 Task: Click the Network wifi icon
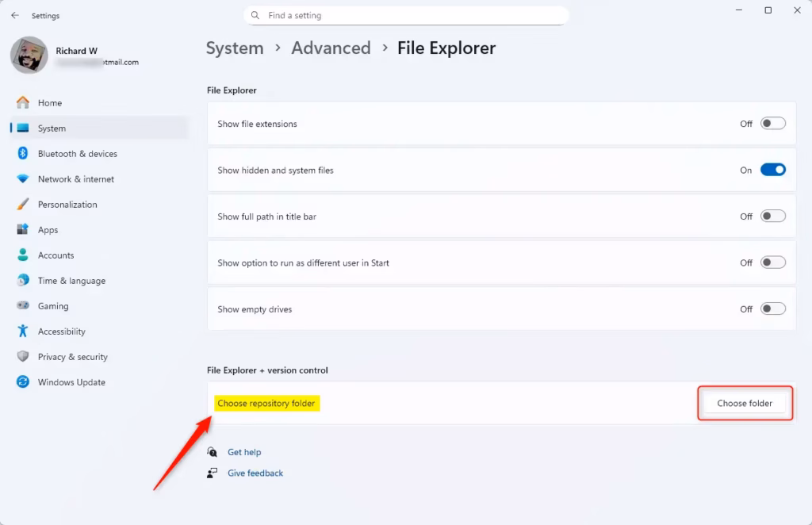coord(23,178)
